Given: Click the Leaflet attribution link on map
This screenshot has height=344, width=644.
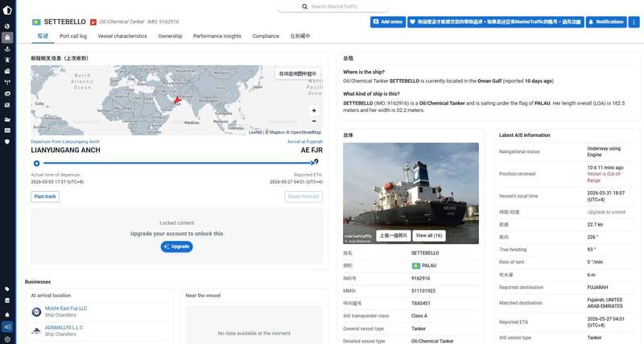Looking at the screenshot, I should pos(255,132).
